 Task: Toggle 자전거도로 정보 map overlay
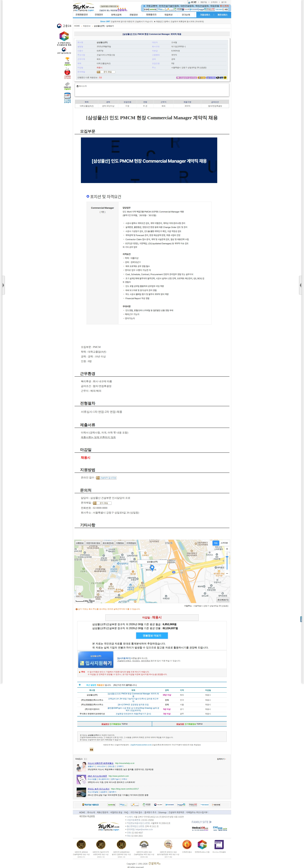click(93, 543)
